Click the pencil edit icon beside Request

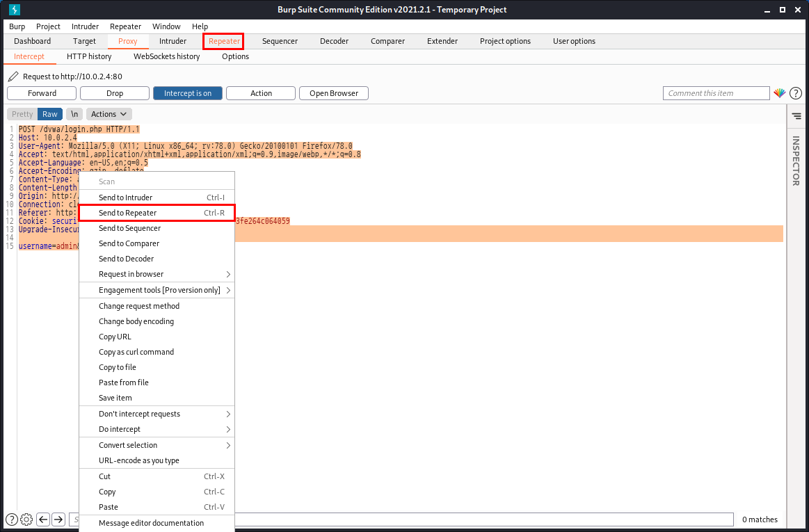13,76
